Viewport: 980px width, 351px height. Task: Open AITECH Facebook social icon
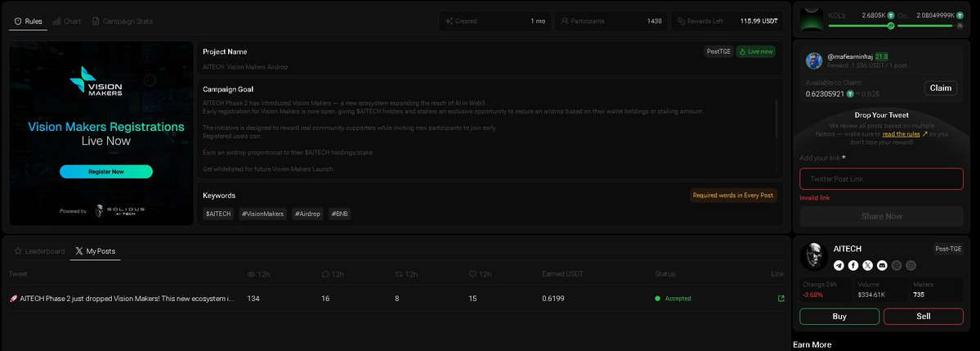pos(853,265)
